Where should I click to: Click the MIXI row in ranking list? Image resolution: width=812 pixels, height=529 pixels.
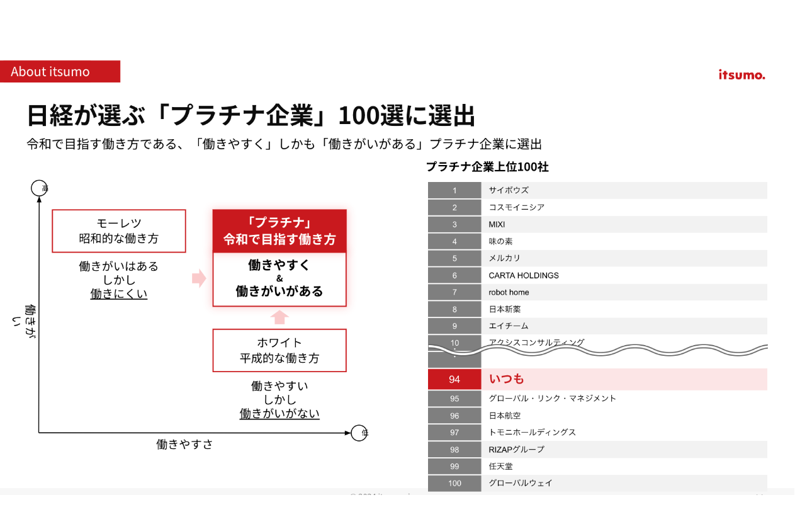597,224
